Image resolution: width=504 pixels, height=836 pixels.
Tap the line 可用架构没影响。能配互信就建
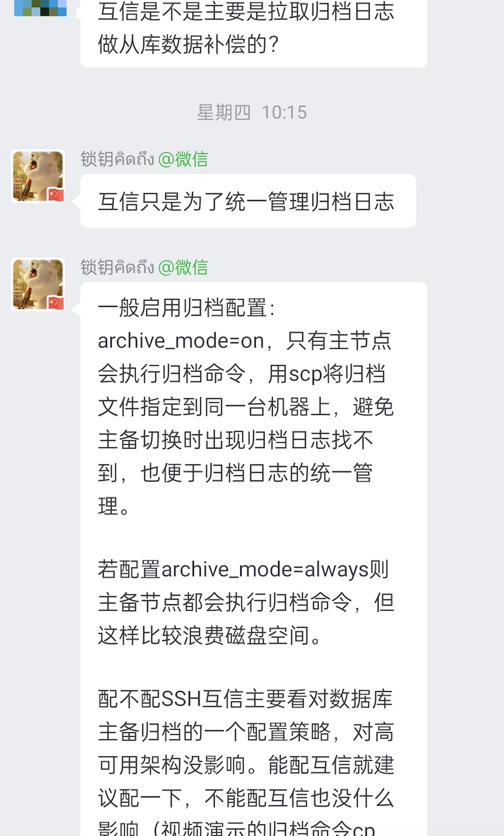246,765
